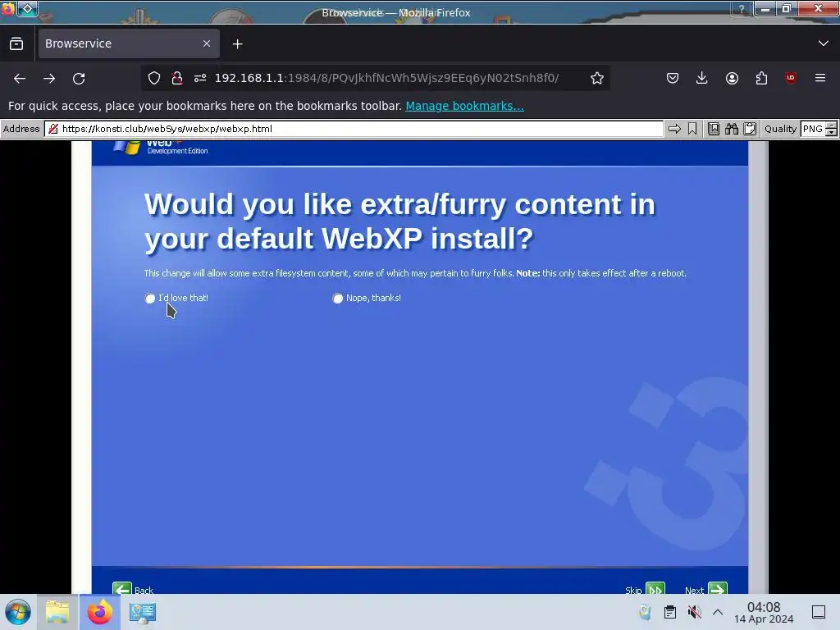
Task: Click the Next arrow in WebXP setup
Action: click(x=717, y=589)
